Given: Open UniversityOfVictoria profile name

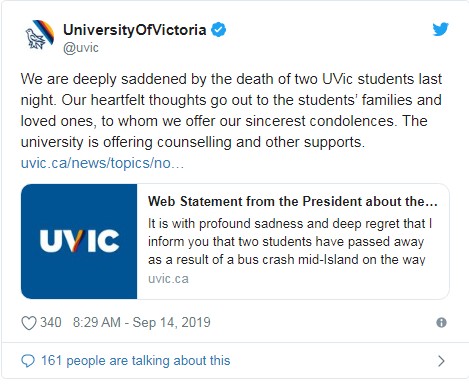Looking at the screenshot, I should pos(135,30).
